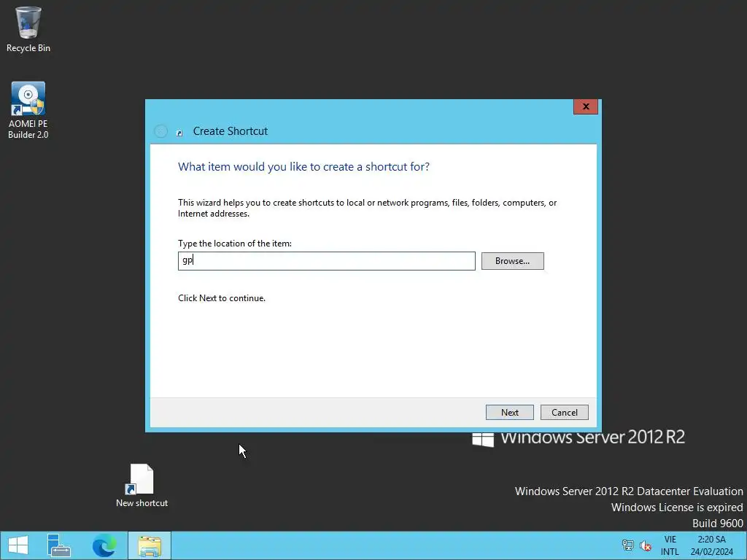This screenshot has height=560, width=747.
Task: Select the New shortcut desktop icon
Action: coord(142,485)
